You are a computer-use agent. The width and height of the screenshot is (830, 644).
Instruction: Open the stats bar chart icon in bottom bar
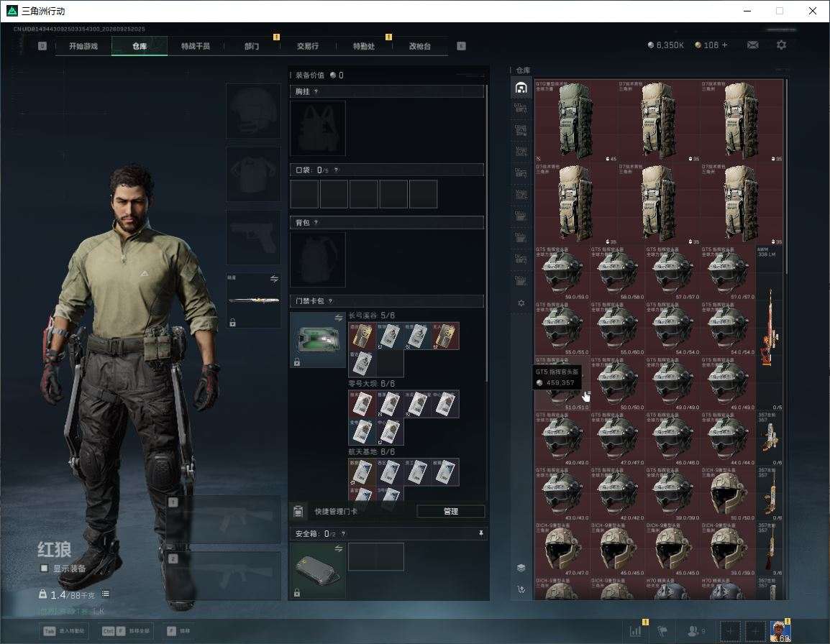[635, 631]
